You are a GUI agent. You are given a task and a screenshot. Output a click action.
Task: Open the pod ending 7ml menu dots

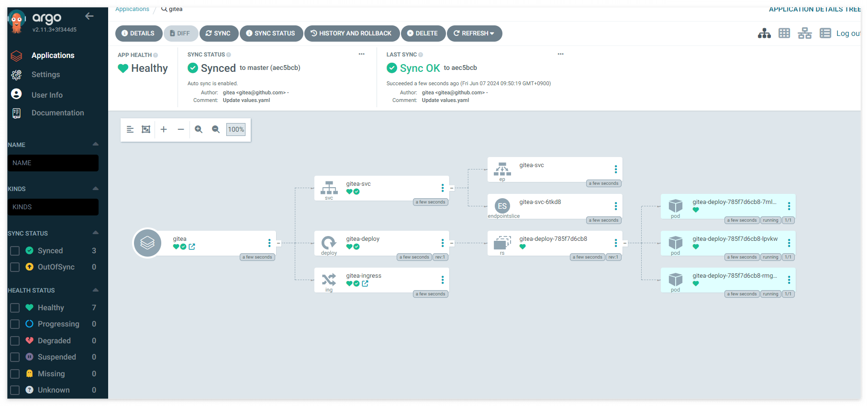click(x=789, y=206)
